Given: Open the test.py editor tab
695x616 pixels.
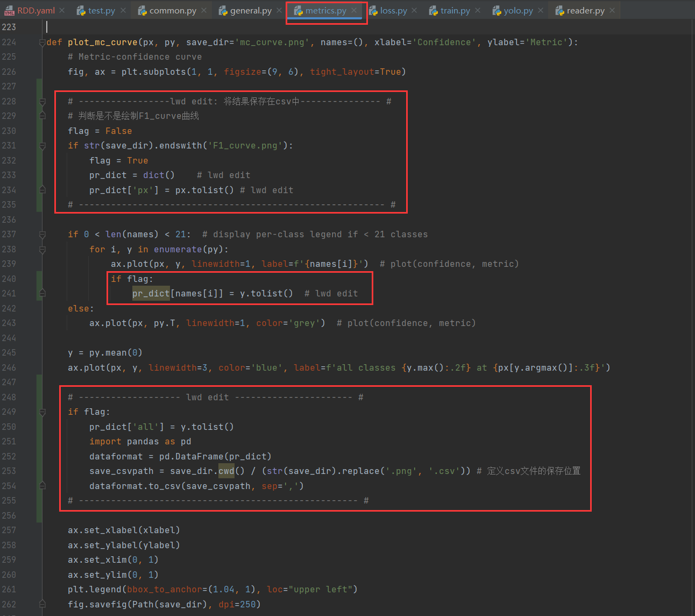Looking at the screenshot, I should (102, 11).
